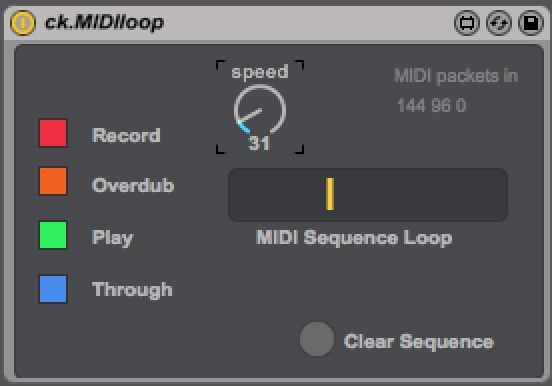Click the Clear Sequence text label
This screenshot has width=552, height=386.
(x=419, y=341)
